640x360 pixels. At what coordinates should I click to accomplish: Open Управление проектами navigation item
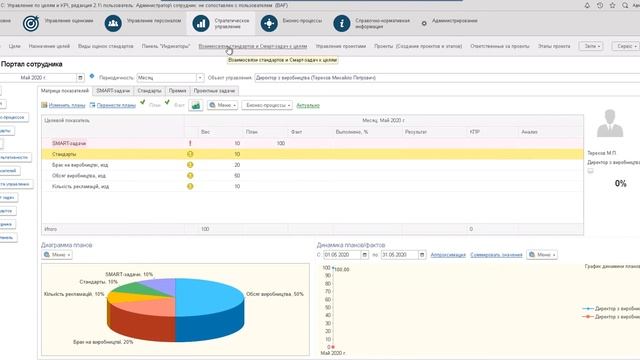(x=341, y=46)
